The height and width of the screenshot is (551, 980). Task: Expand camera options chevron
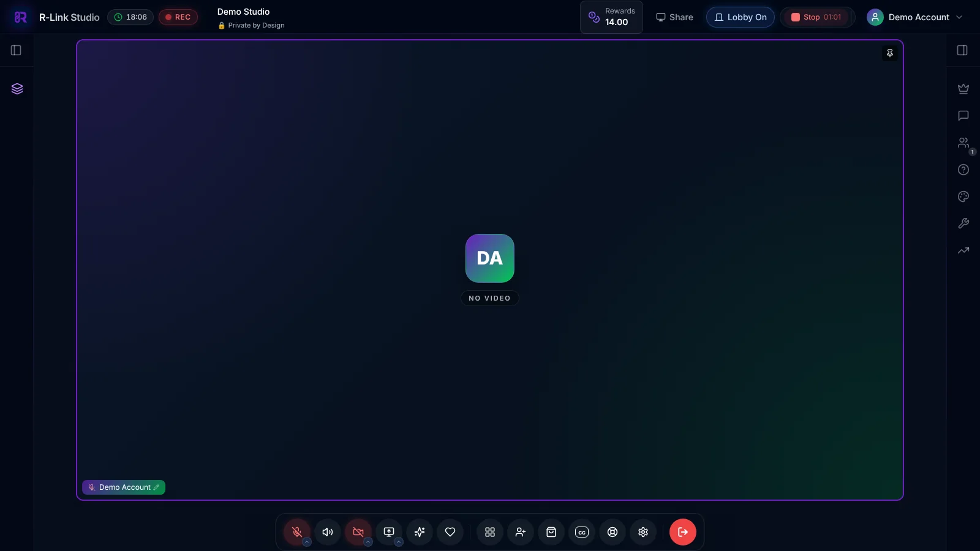pos(368,542)
